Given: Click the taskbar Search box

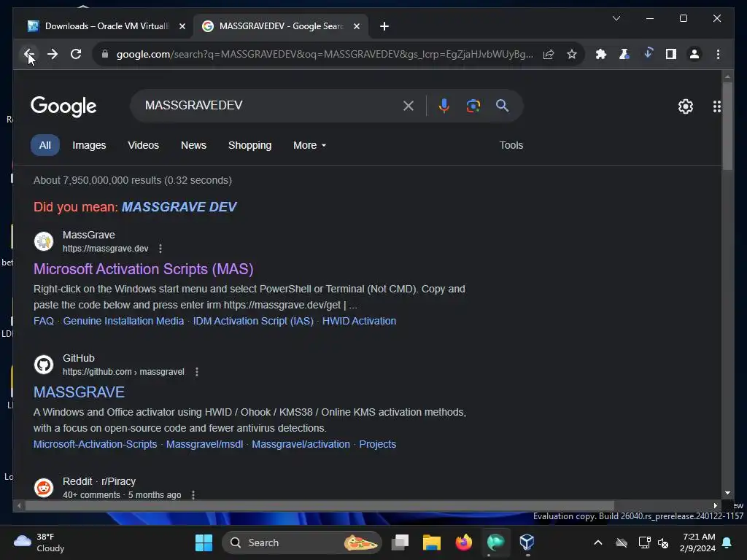Looking at the screenshot, I should (302, 542).
